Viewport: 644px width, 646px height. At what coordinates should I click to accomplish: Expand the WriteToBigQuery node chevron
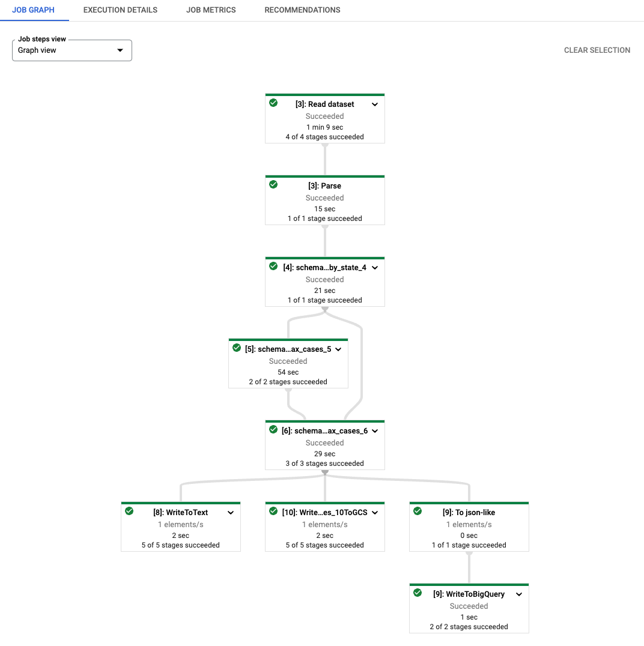pos(519,594)
